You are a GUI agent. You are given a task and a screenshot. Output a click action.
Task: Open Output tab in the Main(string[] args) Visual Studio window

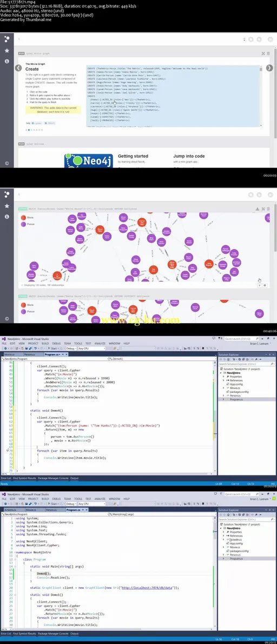click(74, 634)
